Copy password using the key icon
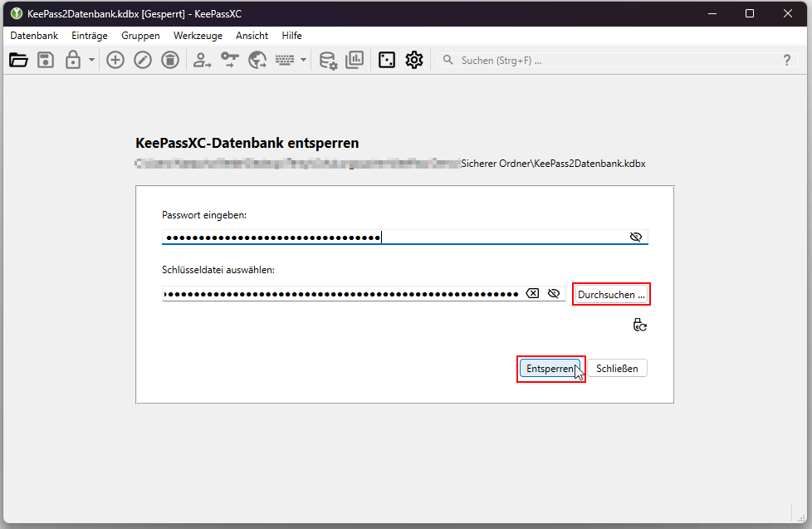This screenshot has height=529, width=812. (x=229, y=60)
